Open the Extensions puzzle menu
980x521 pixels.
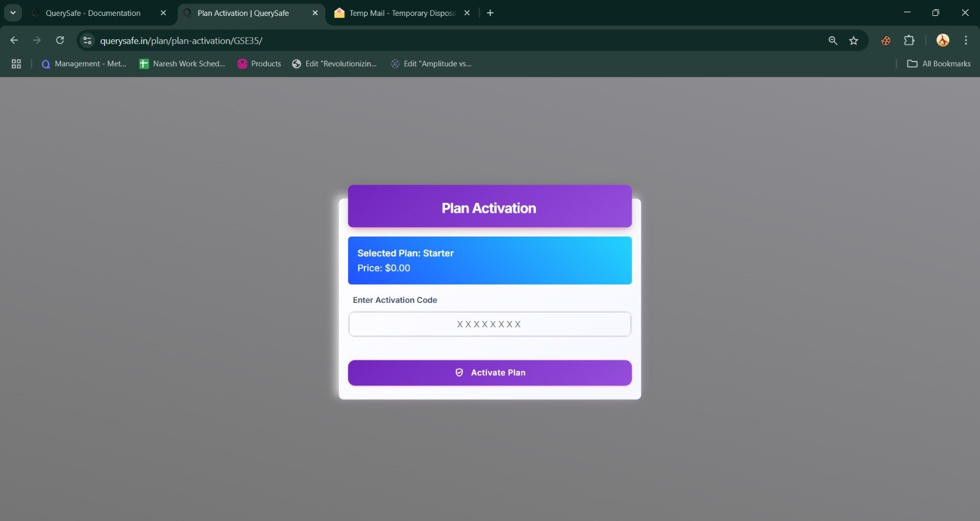click(x=909, y=40)
